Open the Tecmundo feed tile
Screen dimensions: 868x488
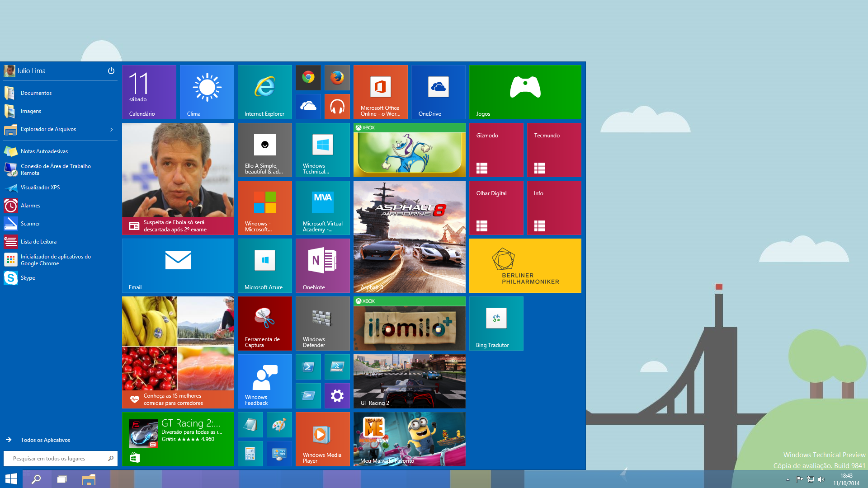(554, 150)
